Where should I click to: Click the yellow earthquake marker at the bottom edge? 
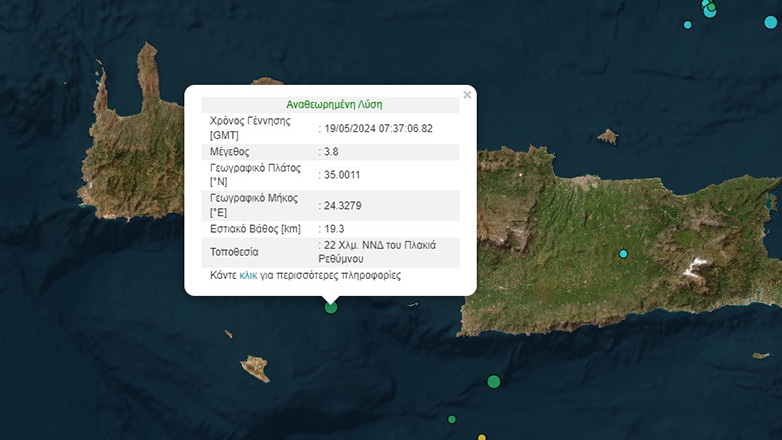(481, 437)
